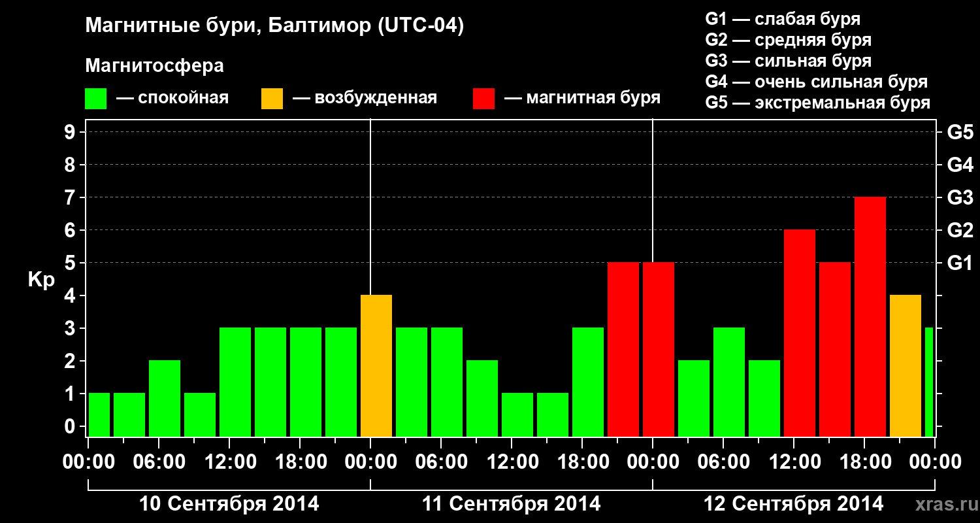Screen dimensions: 980x523
Task: Click the '— спокойная' legend label
Action: [172, 98]
